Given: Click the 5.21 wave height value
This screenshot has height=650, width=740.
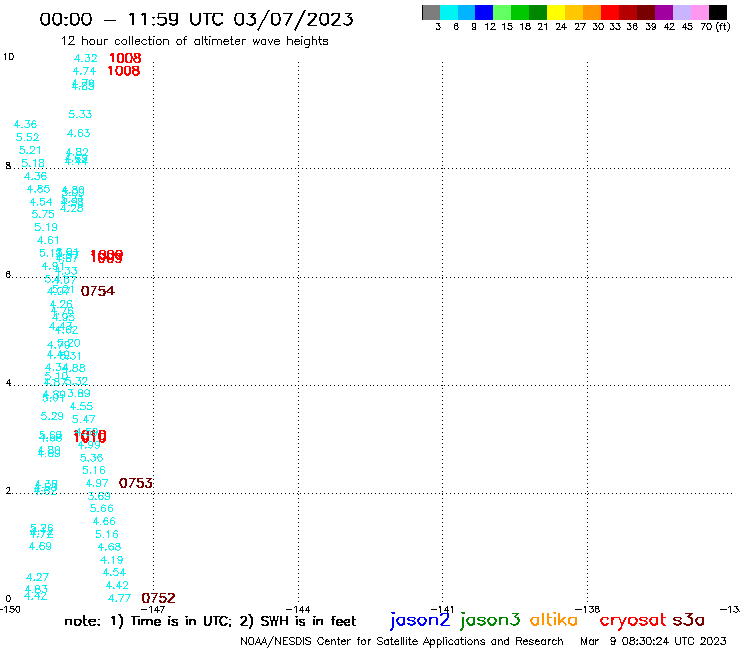Looking at the screenshot, I should (30, 150).
